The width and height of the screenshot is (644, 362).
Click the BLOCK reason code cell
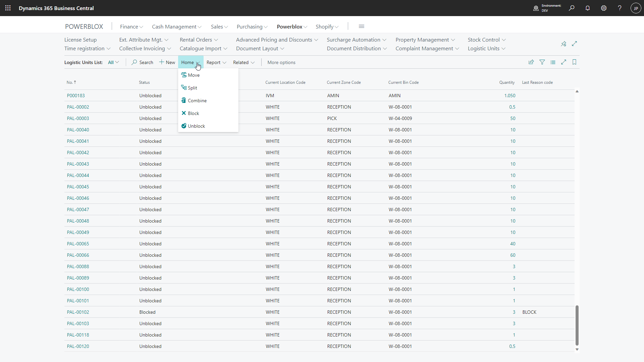tap(529, 312)
